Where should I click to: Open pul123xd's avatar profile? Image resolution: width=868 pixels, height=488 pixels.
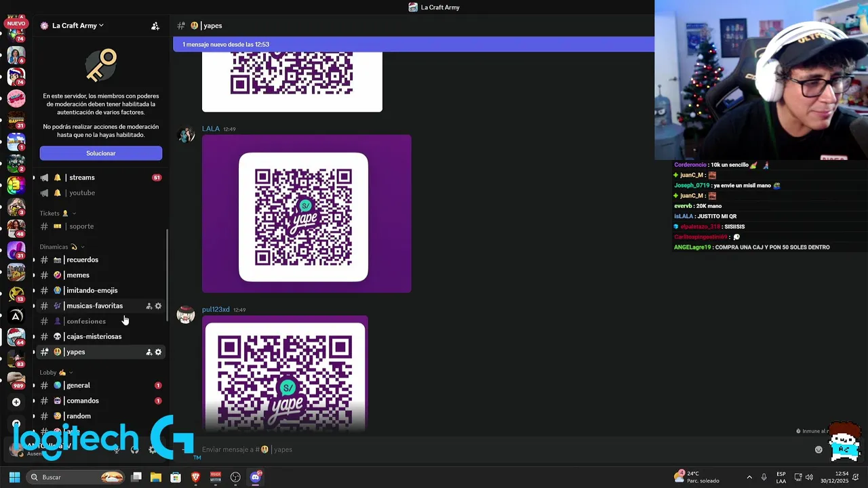[186, 315]
